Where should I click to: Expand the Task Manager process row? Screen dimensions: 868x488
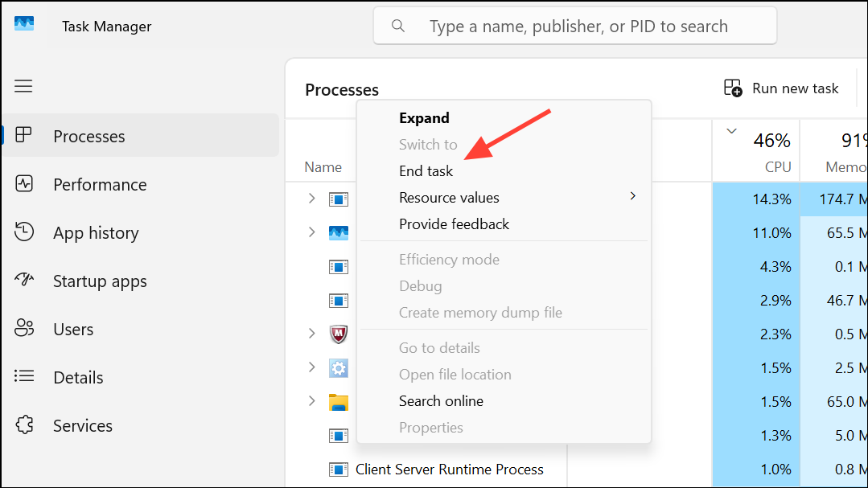(311, 232)
